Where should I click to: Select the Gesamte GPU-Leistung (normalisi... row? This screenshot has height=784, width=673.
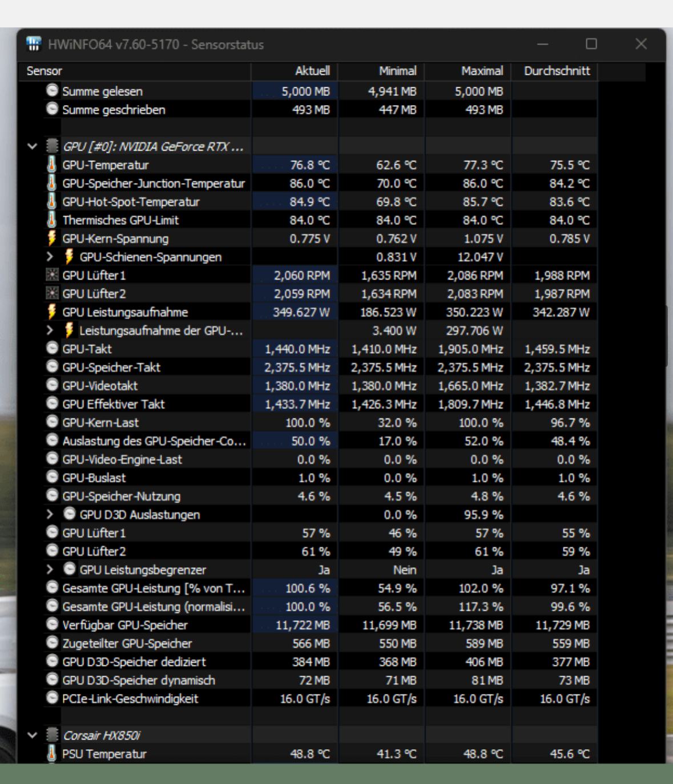309,606
